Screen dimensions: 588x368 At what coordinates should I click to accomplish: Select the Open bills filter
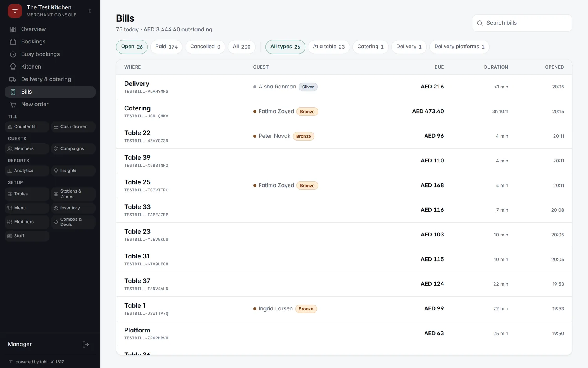tap(132, 47)
